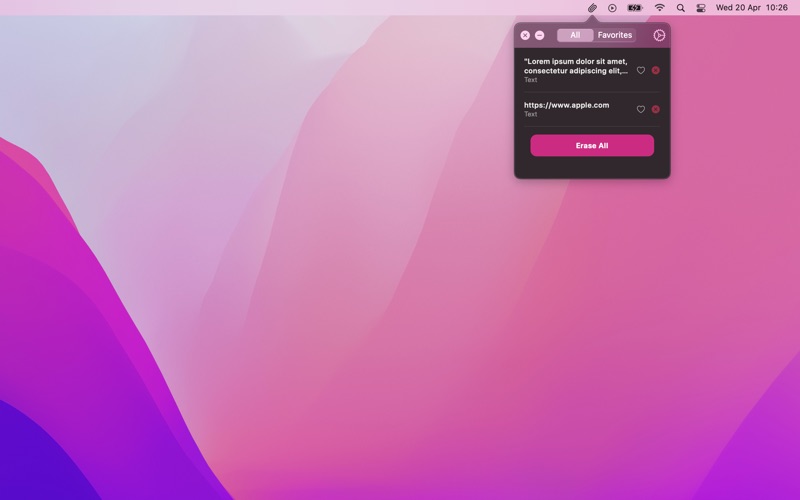
Task: Minimize the clipboard popover
Action: (x=539, y=35)
